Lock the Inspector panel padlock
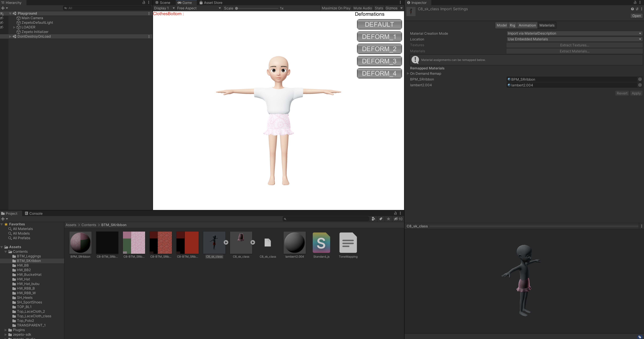 (635, 2)
